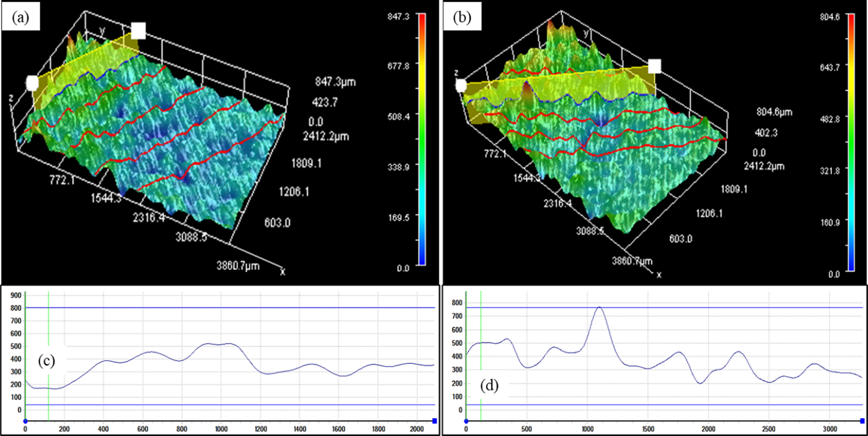Viewport: 868px width, 436px height.
Task: Click the upper blue threshold line in profile (c)
Action: pyautogui.click(x=230, y=308)
